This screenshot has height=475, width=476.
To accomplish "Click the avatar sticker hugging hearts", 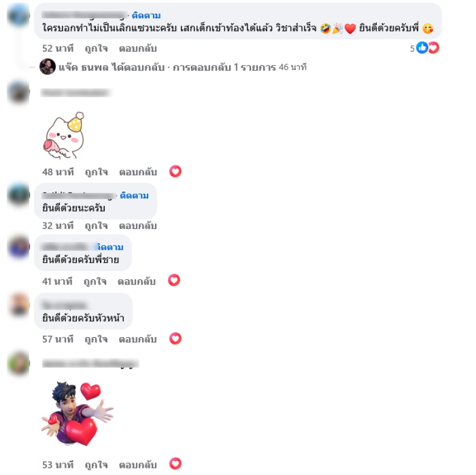I will [77, 414].
